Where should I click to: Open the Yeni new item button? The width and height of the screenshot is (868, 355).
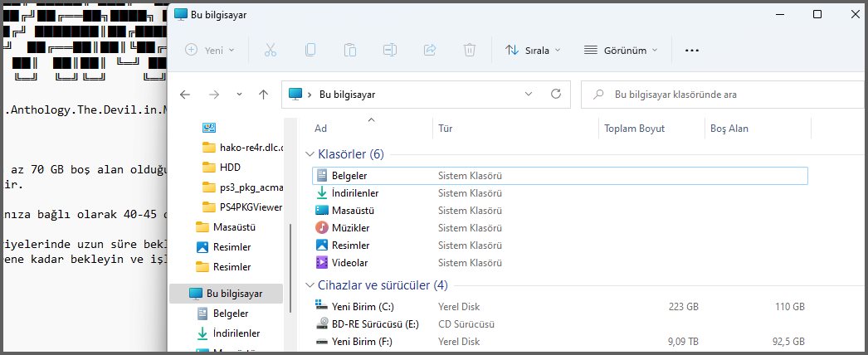click(x=210, y=50)
